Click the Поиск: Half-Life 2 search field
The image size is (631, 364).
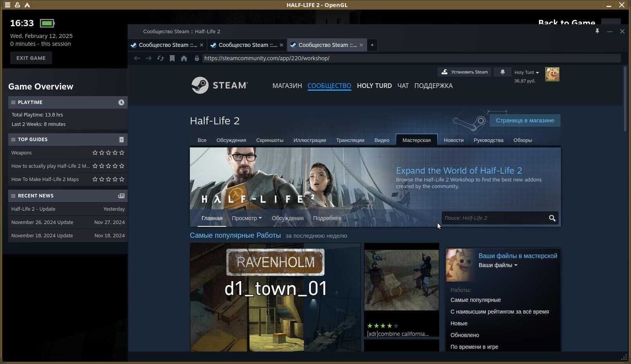(x=494, y=218)
